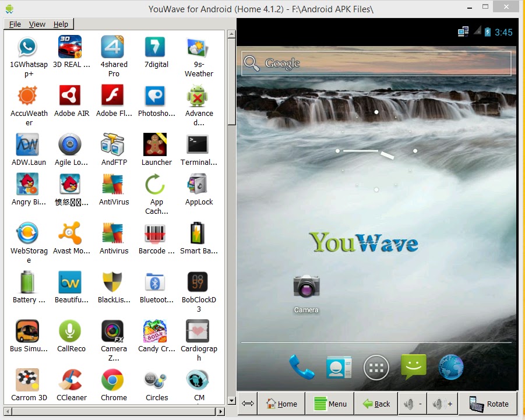
Task: Open the Avast Mobile icon
Action: (x=70, y=233)
